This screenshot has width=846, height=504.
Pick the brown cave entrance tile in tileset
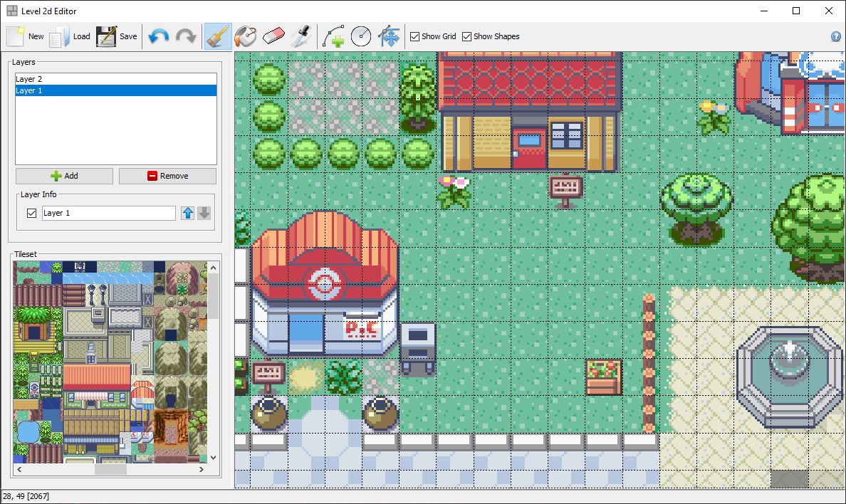click(x=170, y=427)
